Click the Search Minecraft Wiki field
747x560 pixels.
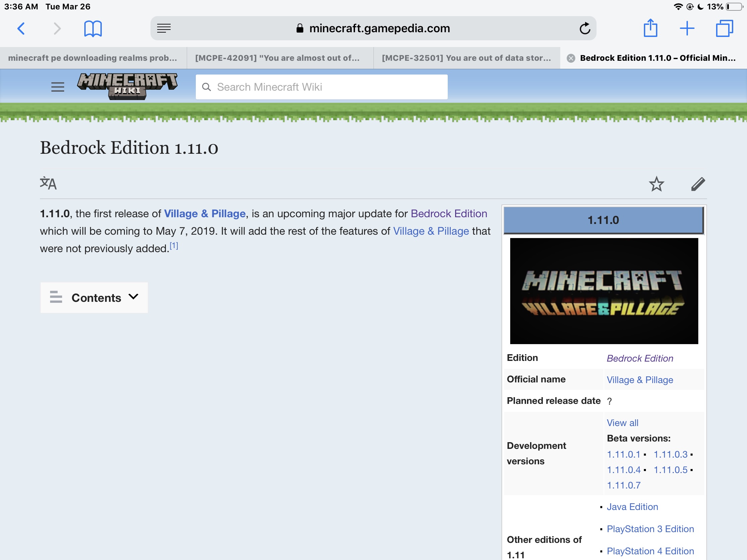[321, 87]
